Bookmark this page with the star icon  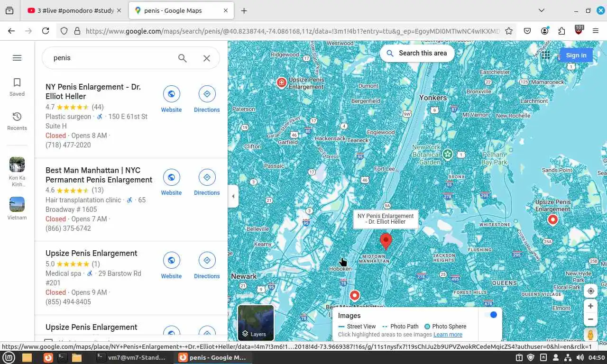coord(509,31)
